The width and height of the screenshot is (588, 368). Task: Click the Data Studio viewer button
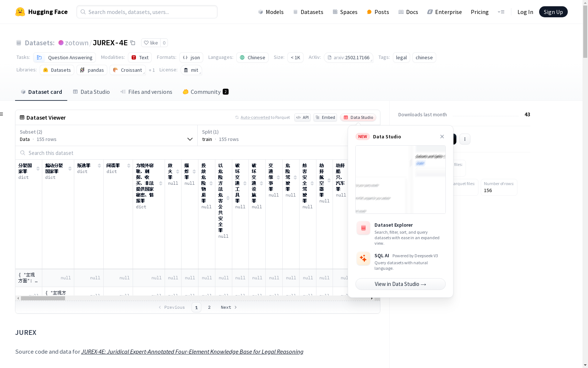(x=358, y=117)
